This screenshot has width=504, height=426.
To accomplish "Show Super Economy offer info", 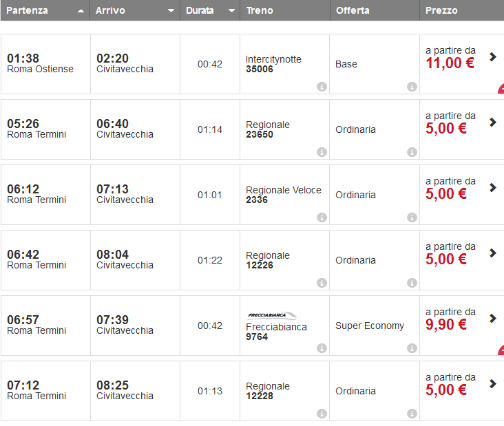I will click(412, 348).
